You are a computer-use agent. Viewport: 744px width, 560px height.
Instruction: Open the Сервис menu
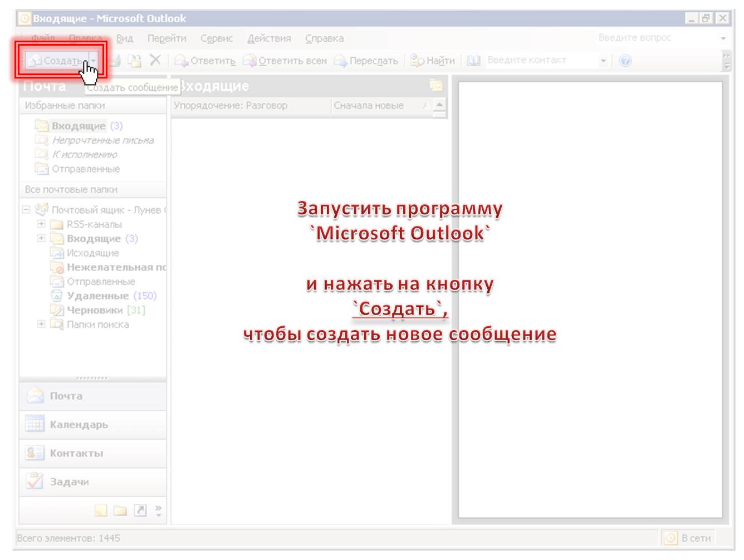point(217,38)
